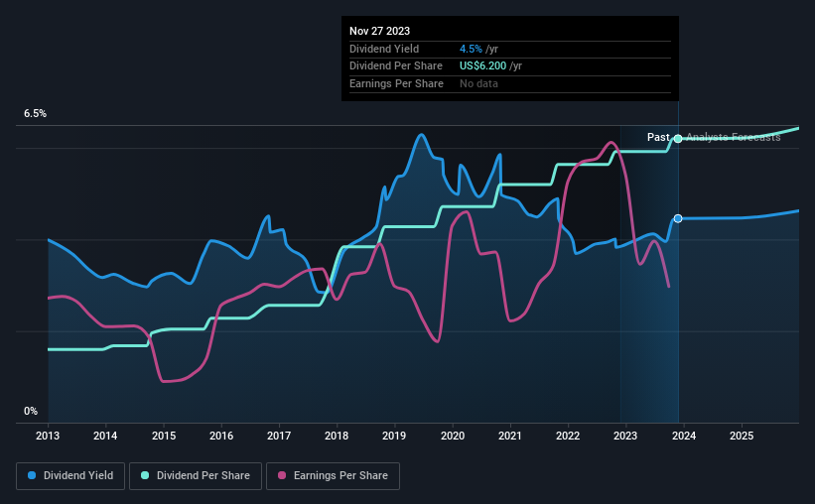Screen dimensions: 815x504
Task: Click the blue dividend yield marker at Nov 2023
Action: coord(678,218)
